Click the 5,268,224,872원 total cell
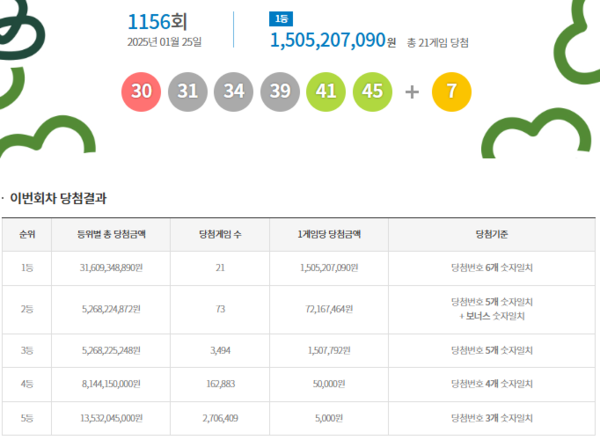Viewport: 600px width, 440px height. coord(111,309)
